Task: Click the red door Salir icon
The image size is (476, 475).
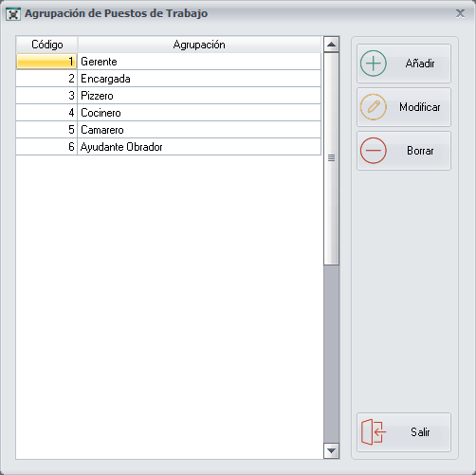Action: 374,431
